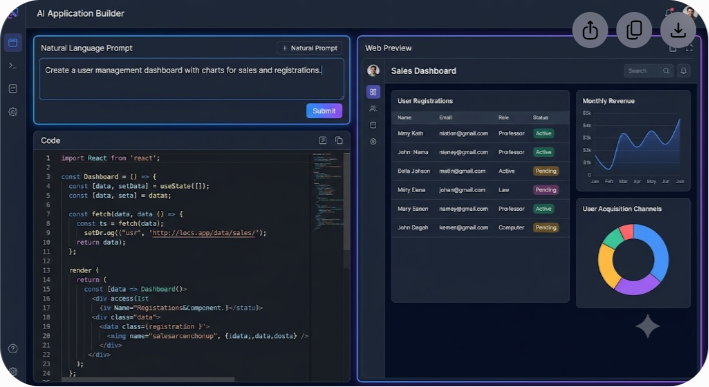The width and height of the screenshot is (709, 387).
Task: Click the download overlay button
Action: point(678,30)
